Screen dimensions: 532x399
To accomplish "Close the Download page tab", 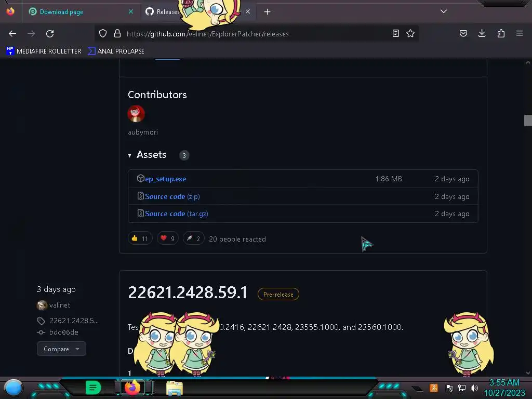I will tap(130, 11).
